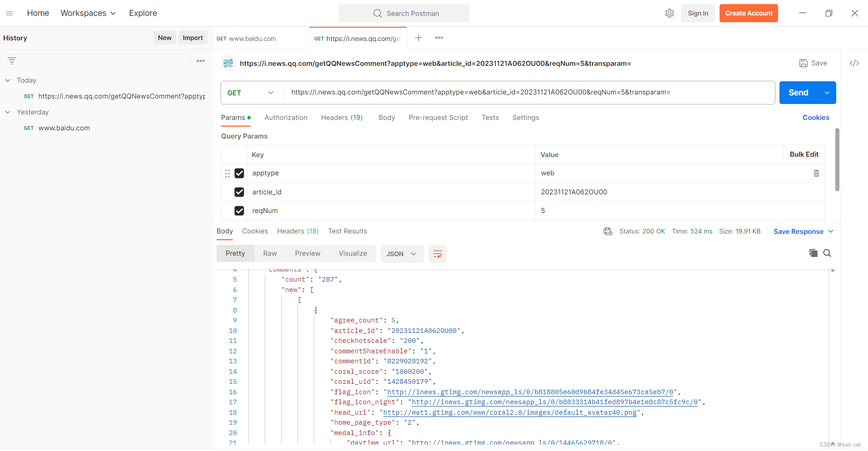This screenshot has width=868, height=451.
Task: Open the Workspaces dropdown
Action: coord(88,13)
